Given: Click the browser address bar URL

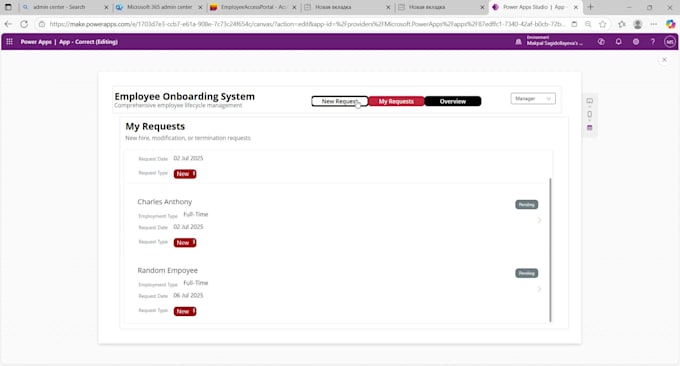Looking at the screenshot, I should 307,24.
